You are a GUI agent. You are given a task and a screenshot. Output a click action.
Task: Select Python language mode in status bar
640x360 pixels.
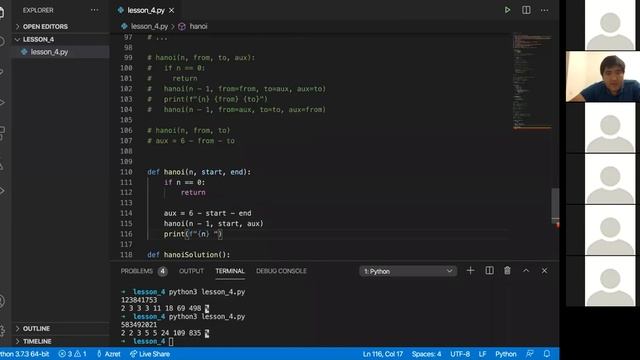[506, 354]
